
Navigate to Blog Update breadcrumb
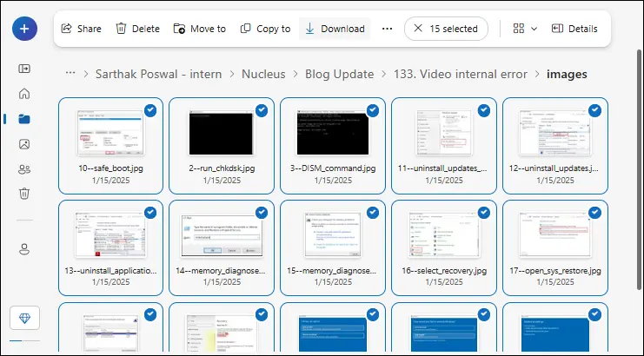pyautogui.click(x=339, y=74)
